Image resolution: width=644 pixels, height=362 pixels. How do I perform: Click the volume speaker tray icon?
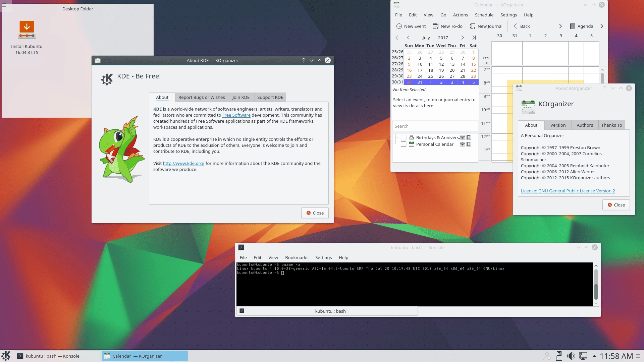coord(571,356)
